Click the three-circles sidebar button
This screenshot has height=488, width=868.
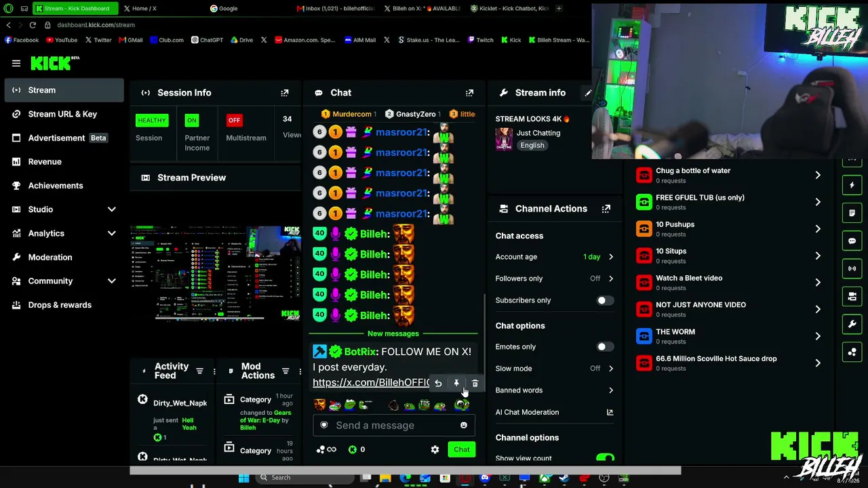(x=852, y=352)
